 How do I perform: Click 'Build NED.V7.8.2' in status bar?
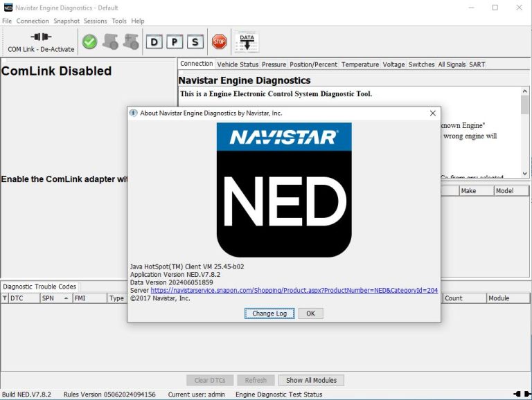26,394
